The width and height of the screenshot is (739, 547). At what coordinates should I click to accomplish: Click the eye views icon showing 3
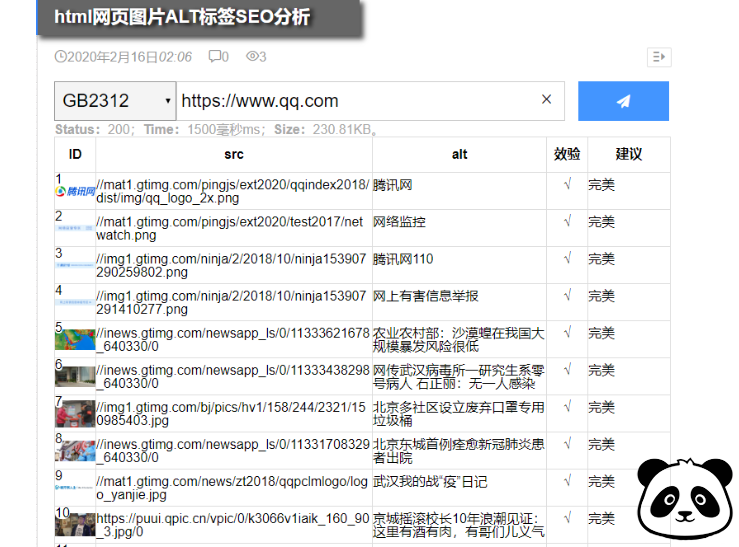click(x=252, y=57)
